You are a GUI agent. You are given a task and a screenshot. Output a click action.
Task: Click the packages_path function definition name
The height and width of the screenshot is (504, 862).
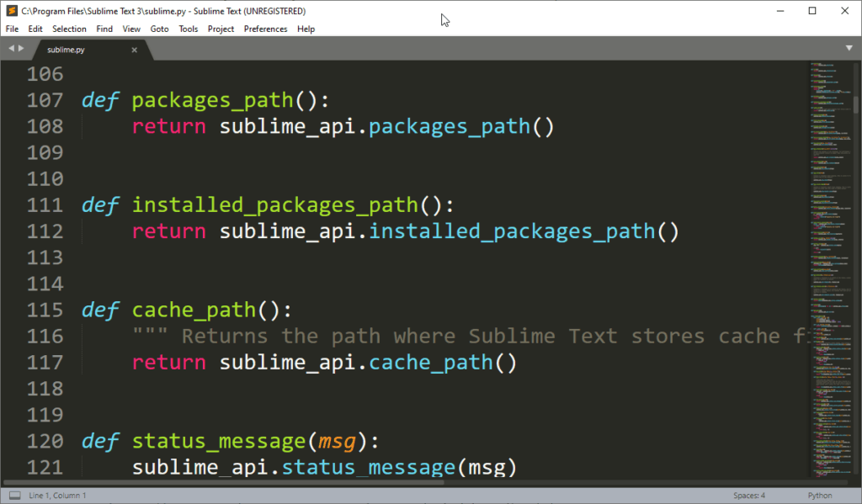pyautogui.click(x=213, y=101)
